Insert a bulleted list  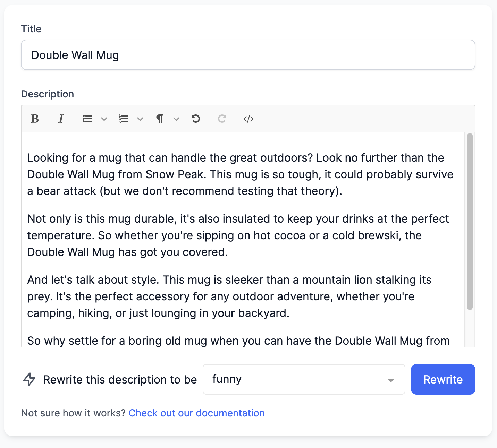(87, 119)
